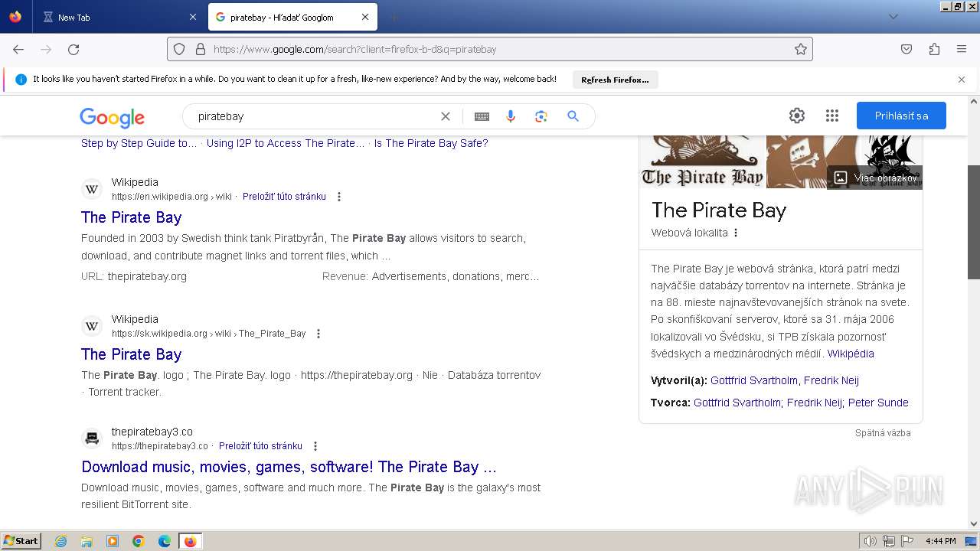Image resolution: width=980 pixels, height=551 pixels.
Task: Open Chrome from the taskbar
Action: (139, 541)
